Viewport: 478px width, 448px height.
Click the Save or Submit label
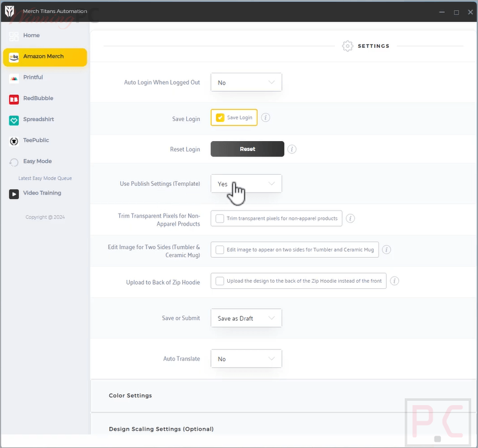tap(181, 318)
